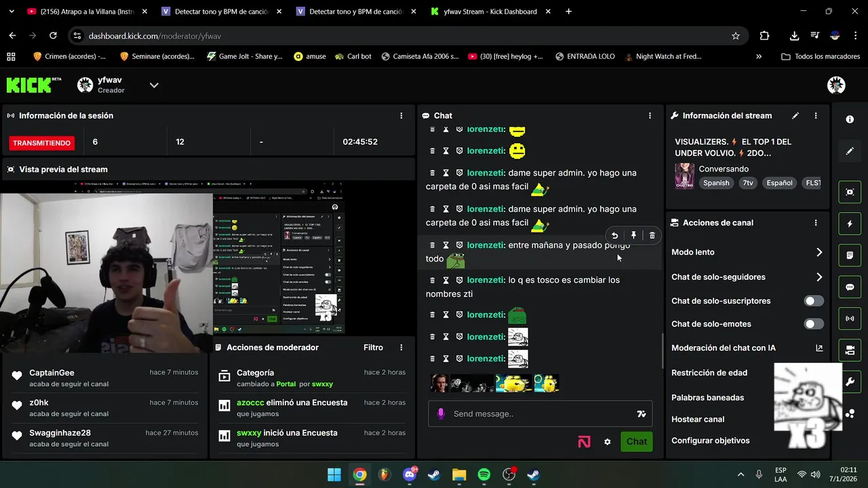868x488 pixels.
Task: Pin the hovered chat message
Action: click(633, 235)
